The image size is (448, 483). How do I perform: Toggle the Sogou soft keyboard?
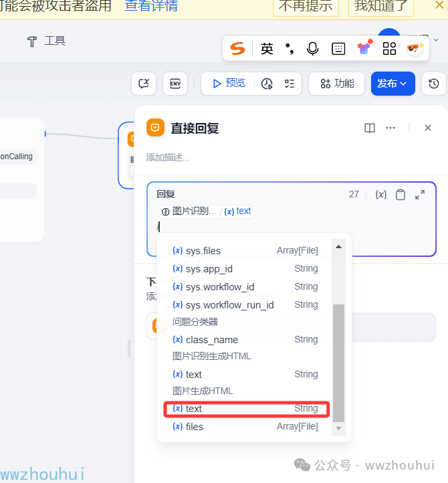coord(338,48)
